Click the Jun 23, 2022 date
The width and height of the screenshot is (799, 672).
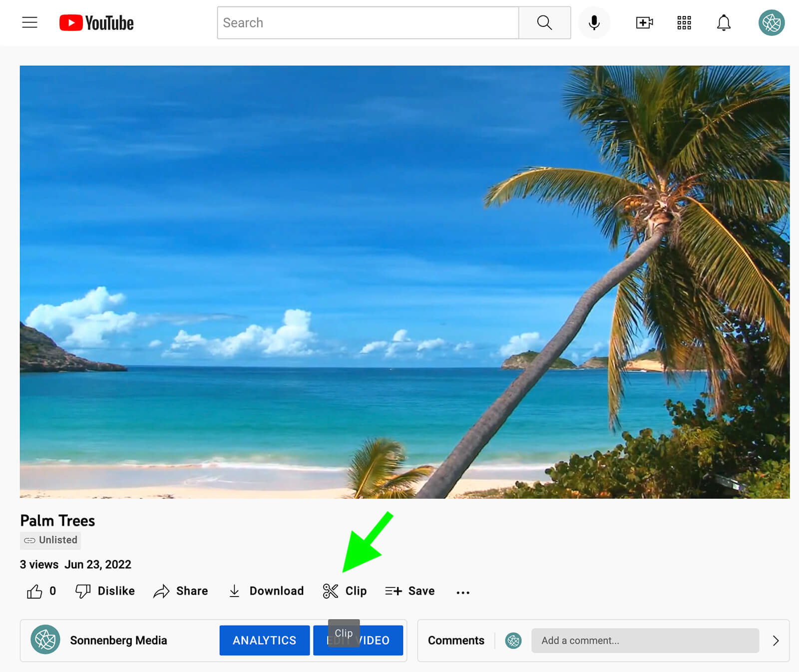(x=98, y=564)
